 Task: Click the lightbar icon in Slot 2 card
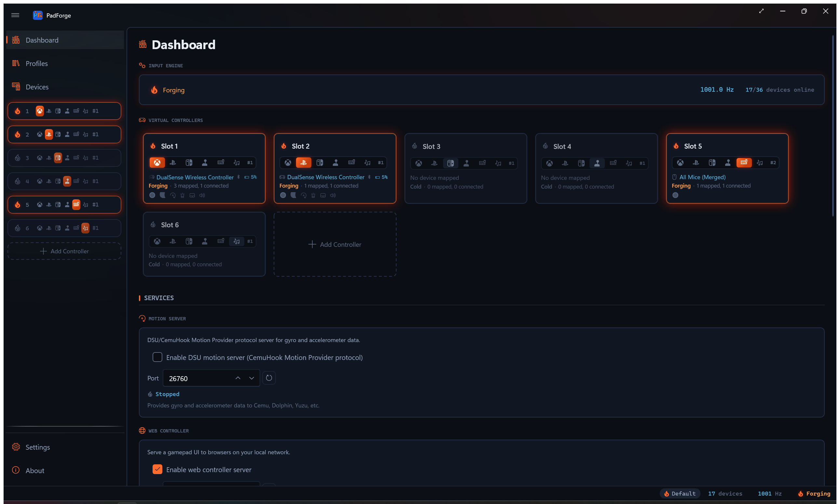(313, 195)
